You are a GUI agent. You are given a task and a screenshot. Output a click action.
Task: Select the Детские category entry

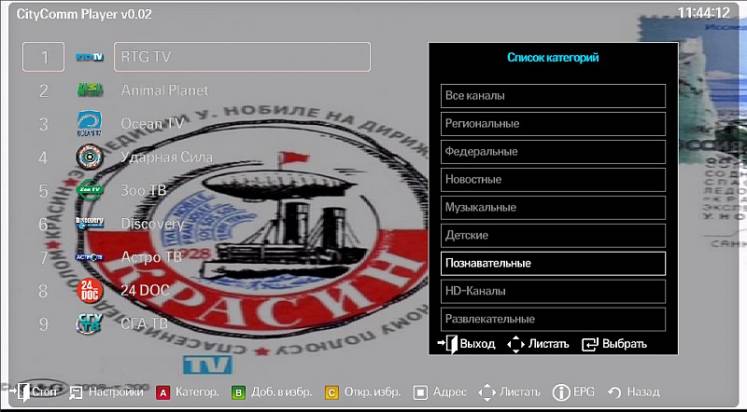coord(553,235)
